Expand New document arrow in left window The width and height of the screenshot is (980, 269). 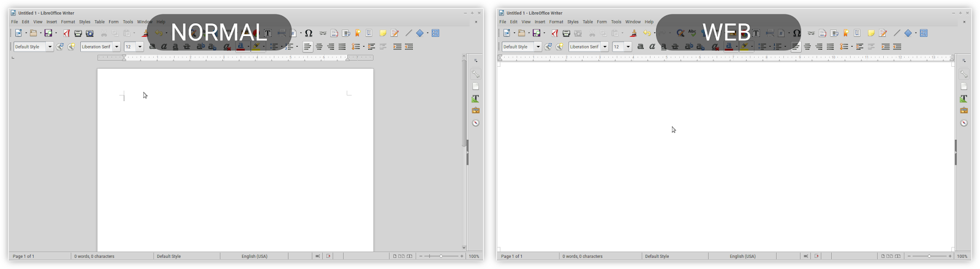pyautogui.click(x=26, y=33)
